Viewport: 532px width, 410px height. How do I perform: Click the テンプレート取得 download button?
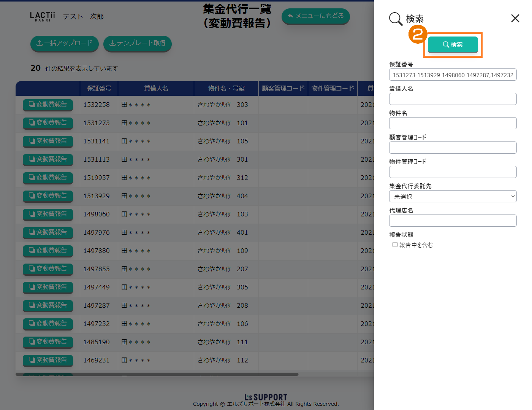[x=137, y=43]
